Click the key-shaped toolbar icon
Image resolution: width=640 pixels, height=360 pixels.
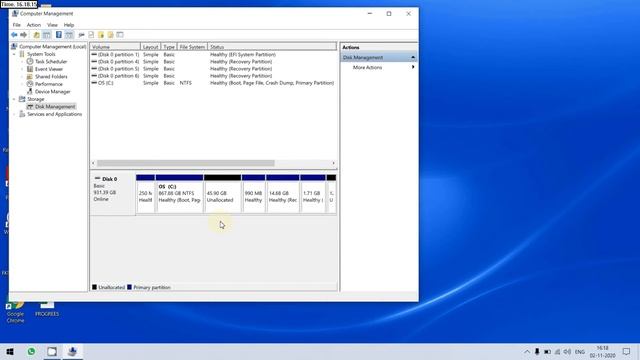tap(81, 35)
